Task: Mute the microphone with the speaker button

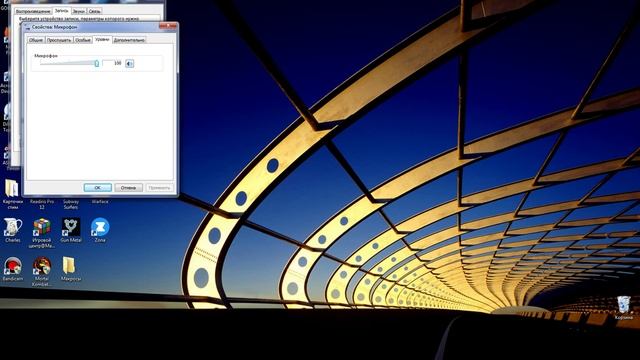Action: [129, 63]
